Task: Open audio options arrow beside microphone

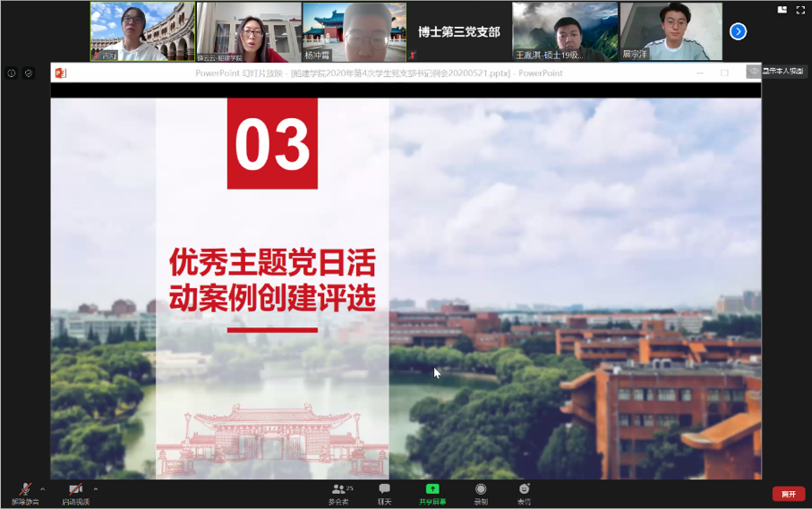Action: pyautogui.click(x=42, y=489)
